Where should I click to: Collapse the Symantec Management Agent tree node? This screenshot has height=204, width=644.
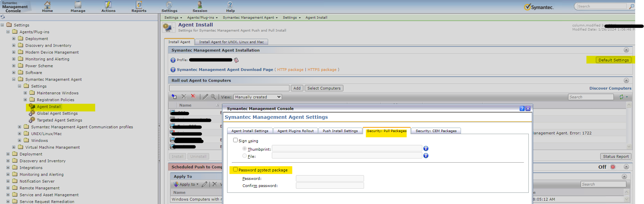tap(14, 79)
